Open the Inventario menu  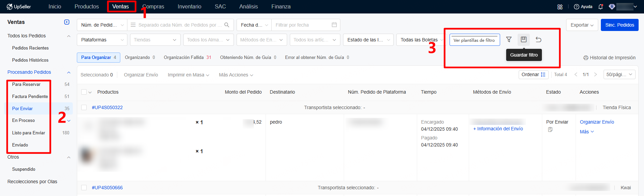point(189,7)
